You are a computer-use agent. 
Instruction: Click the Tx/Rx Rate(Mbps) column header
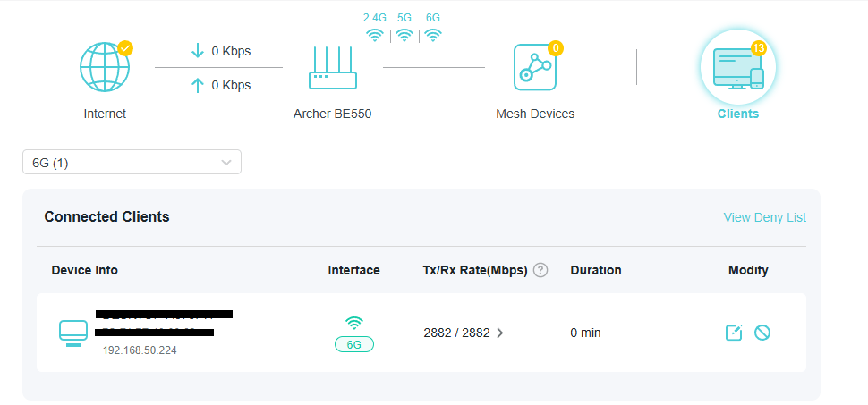tap(475, 270)
